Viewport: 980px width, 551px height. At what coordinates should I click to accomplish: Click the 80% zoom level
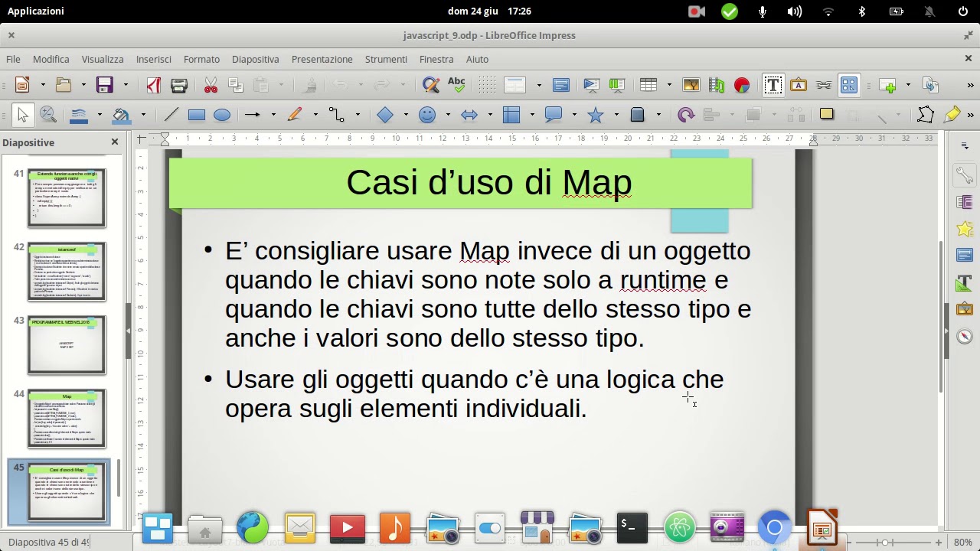(963, 543)
